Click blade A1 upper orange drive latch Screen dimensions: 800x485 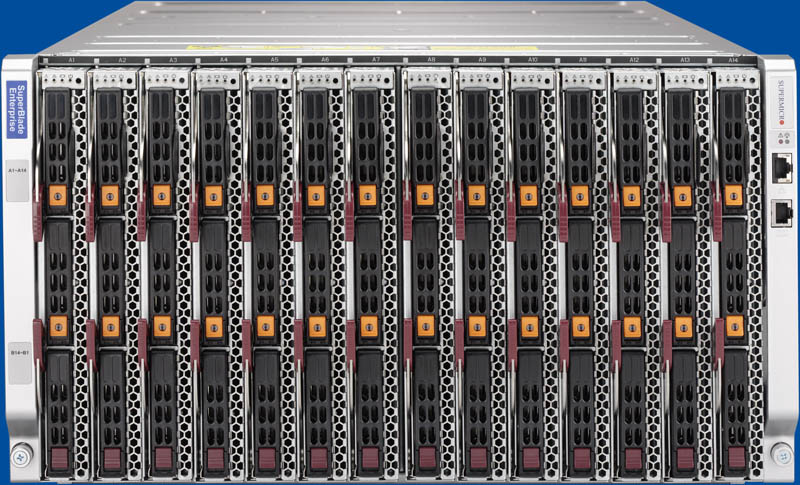pos(58,195)
